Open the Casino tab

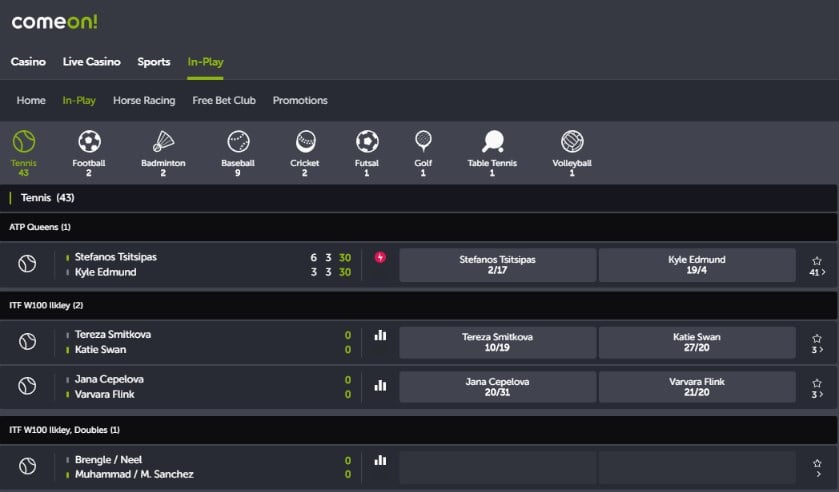(28, 62)
